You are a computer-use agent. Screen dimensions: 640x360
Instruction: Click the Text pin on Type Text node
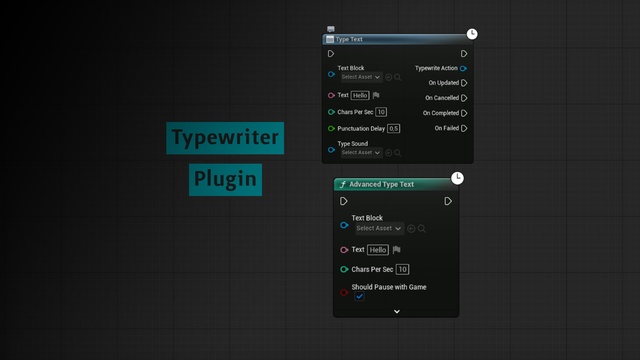point(331,95)
